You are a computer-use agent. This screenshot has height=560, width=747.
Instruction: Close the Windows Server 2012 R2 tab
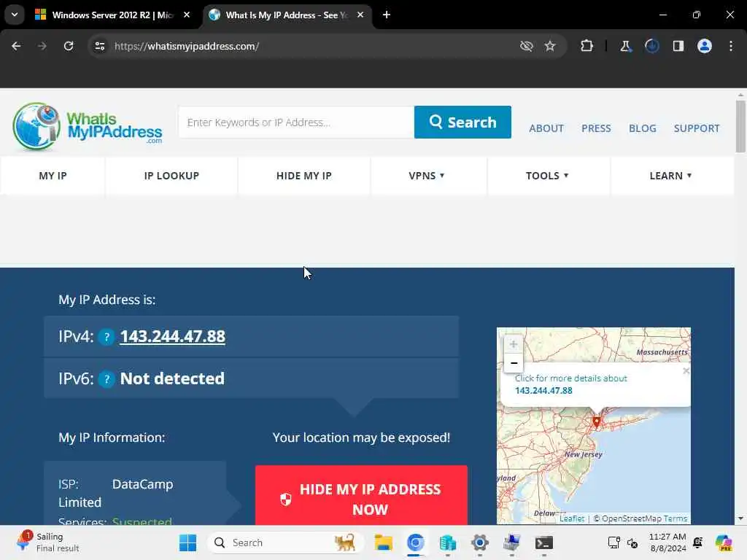[187, 15]
